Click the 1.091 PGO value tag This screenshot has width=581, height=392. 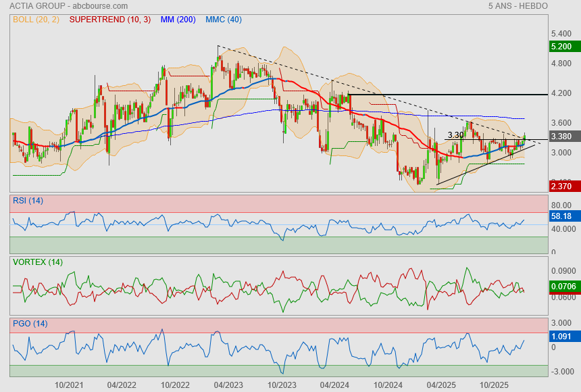pos(565,337)
